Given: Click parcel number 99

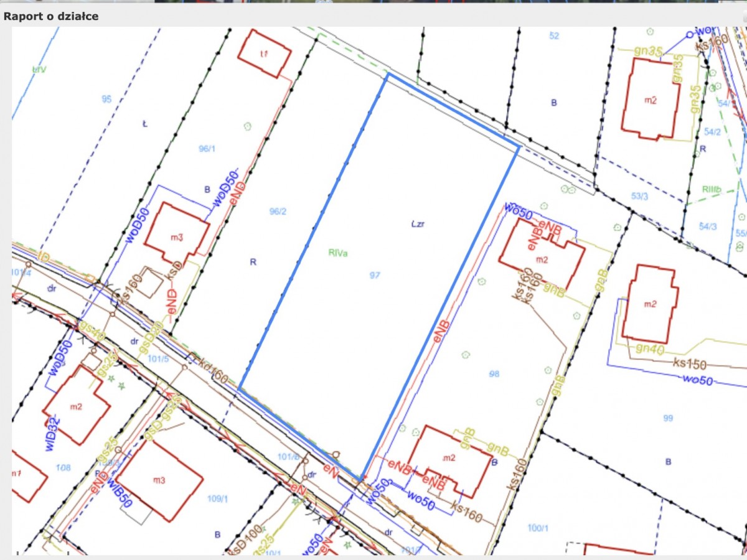Looking at the screenshot, I should click(668, 418).
